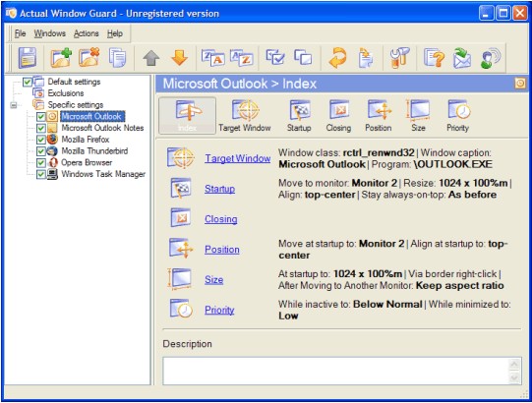Image resolution: width=532 pixels, height=403 pixels.
Task: Click the delete window rule icon
Action: pos(89,57)
